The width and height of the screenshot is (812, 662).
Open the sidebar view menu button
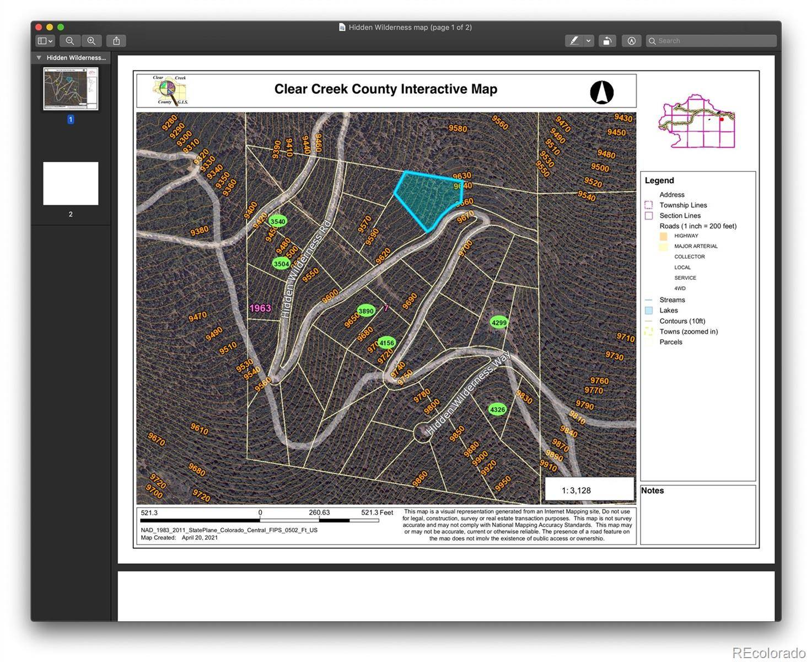pos(45,41)
